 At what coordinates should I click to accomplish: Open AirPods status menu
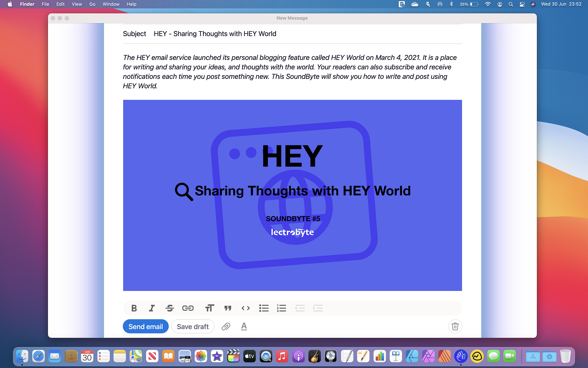[428, 4]
